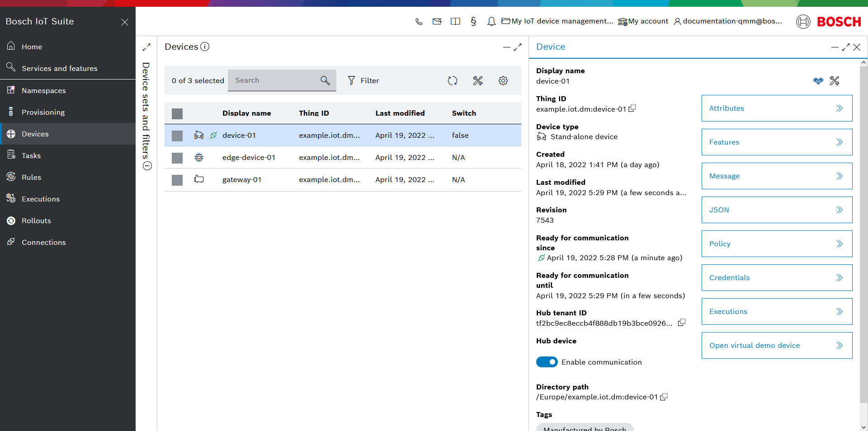Toggle the select-all devices checkbox
The image size is (868, 431).
point(177,113)
